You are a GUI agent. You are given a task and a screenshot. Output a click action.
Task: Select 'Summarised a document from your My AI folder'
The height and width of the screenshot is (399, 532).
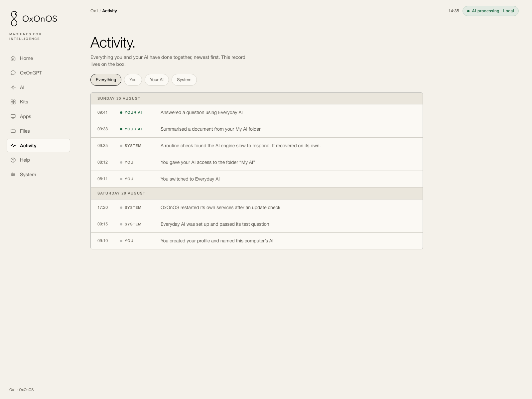tap(257, 129)
